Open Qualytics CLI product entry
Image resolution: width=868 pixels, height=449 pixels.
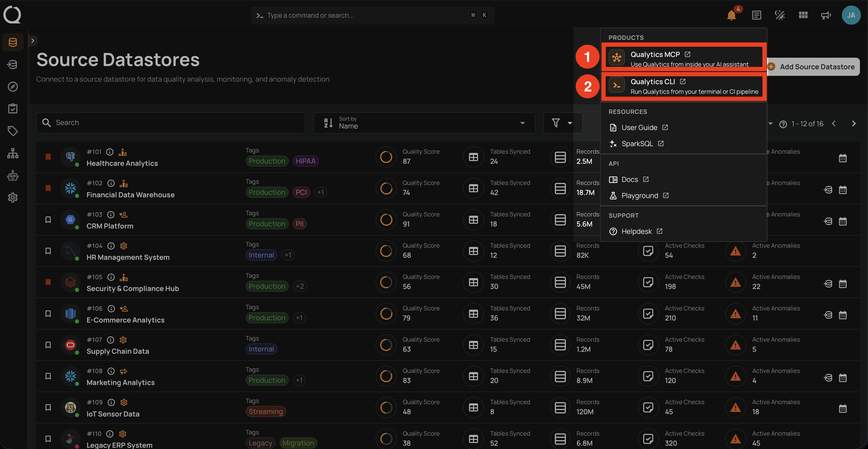pos(684,86)
